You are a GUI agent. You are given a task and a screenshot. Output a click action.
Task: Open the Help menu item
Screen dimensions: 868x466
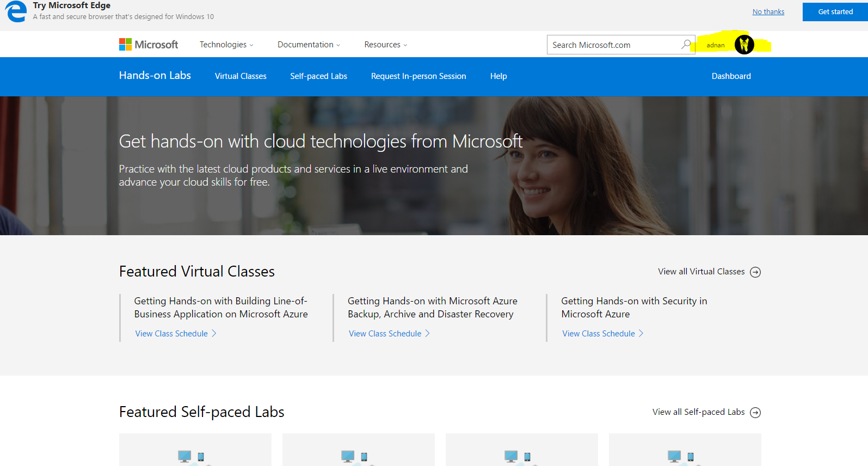(498, 76)
